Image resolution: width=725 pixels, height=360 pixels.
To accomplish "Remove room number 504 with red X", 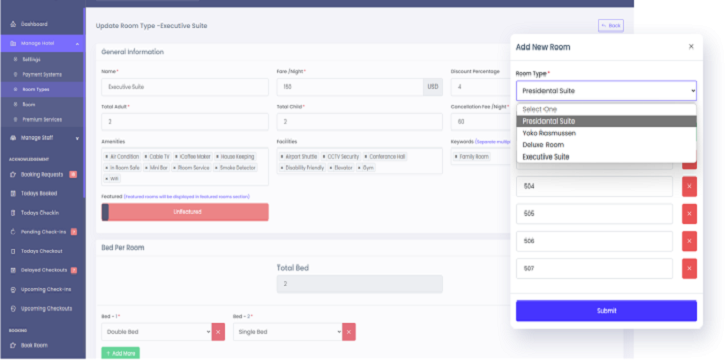I will point(689,186).
